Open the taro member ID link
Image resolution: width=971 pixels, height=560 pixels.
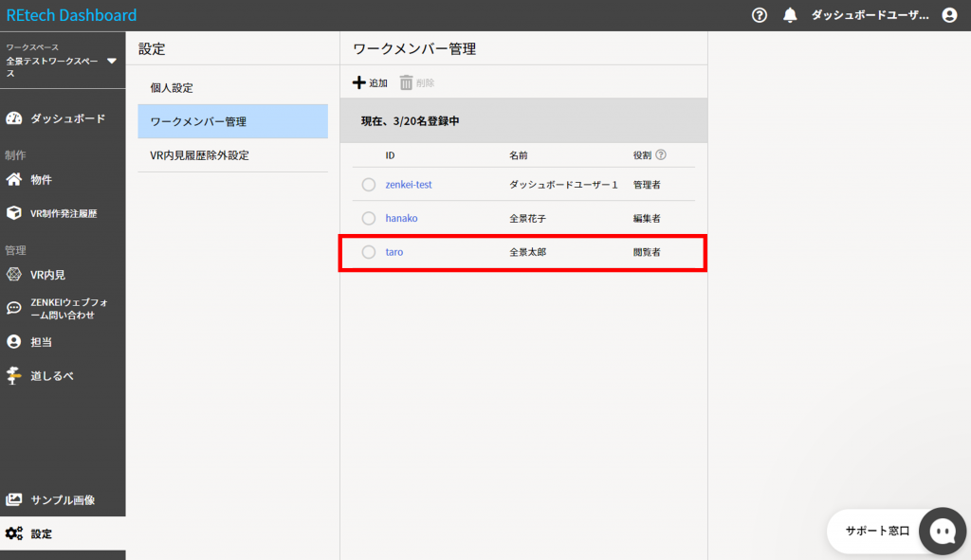(394, 252)
